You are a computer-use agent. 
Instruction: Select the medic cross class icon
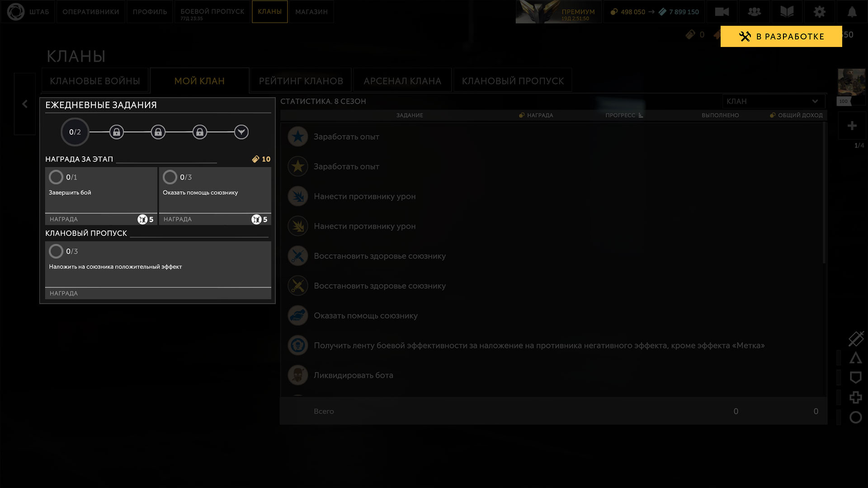[x=855, y=397]
